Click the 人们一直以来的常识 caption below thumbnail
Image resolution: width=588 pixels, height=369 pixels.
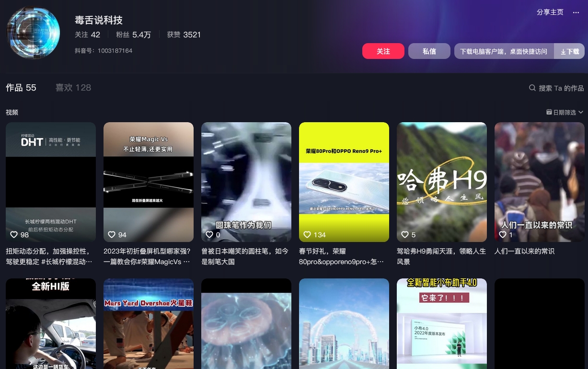click(524, 251)
